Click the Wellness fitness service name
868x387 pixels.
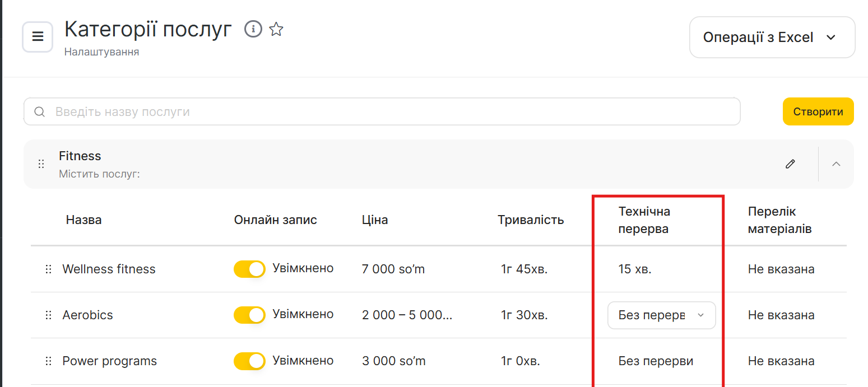(109, 269)
